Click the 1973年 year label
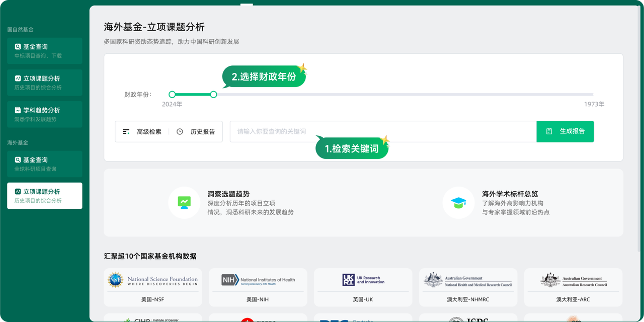Screen dimensions: 644x322 [594, 104]
